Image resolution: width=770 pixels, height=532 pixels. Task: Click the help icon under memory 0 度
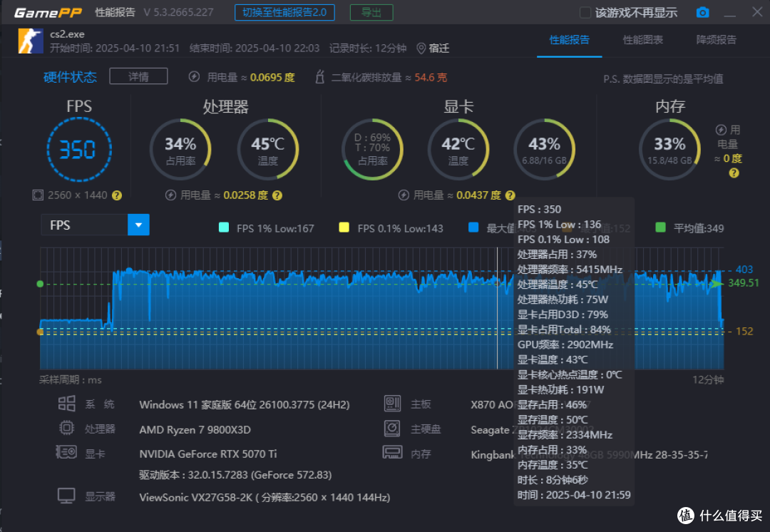[734, 173]
